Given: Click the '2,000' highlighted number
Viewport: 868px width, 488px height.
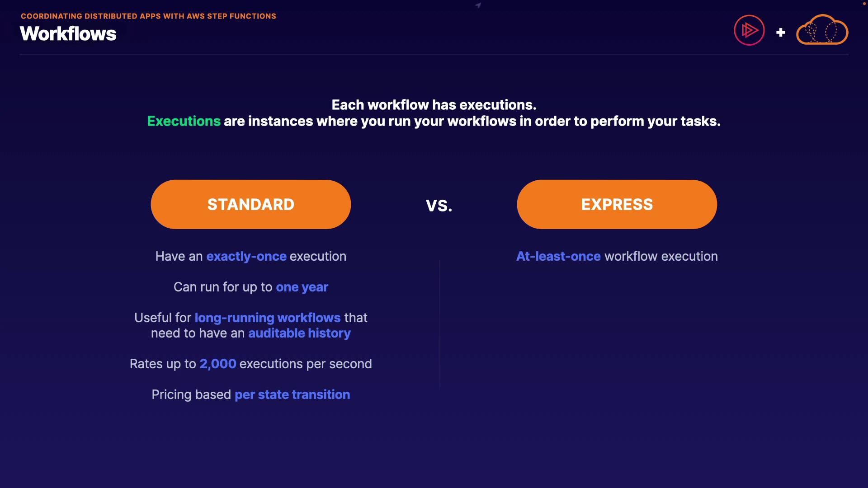Looking at the screenshot, I should coord(218,364).
